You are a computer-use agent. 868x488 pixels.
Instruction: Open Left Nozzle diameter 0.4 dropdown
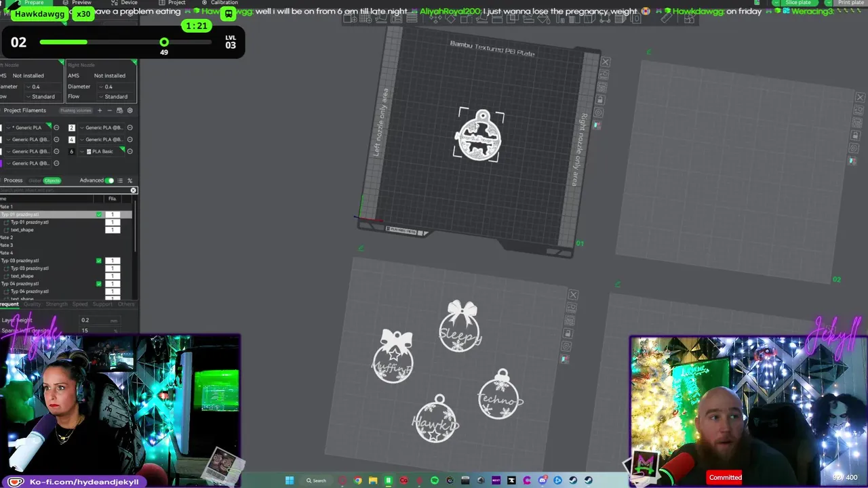(43, 86)
